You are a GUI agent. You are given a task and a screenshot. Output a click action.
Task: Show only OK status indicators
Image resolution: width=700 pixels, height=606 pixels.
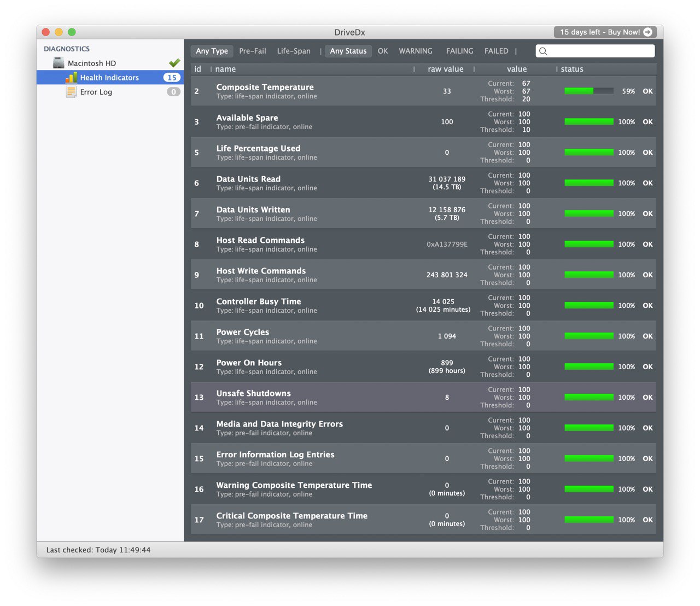click(383, 51)
